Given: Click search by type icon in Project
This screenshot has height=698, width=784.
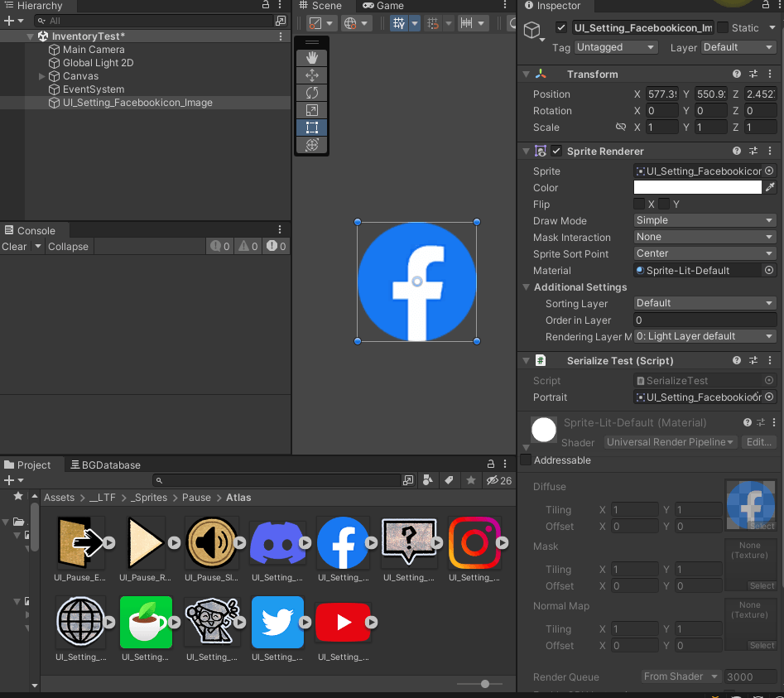Looking at the screenshot, I should pyautogui.click(x=428, y=480).
